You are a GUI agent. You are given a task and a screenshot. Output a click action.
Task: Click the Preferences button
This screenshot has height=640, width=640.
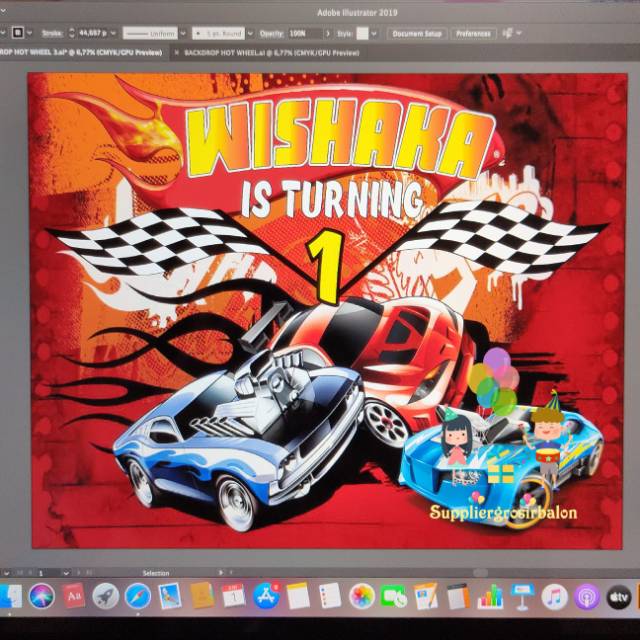[x=473, y=33]
